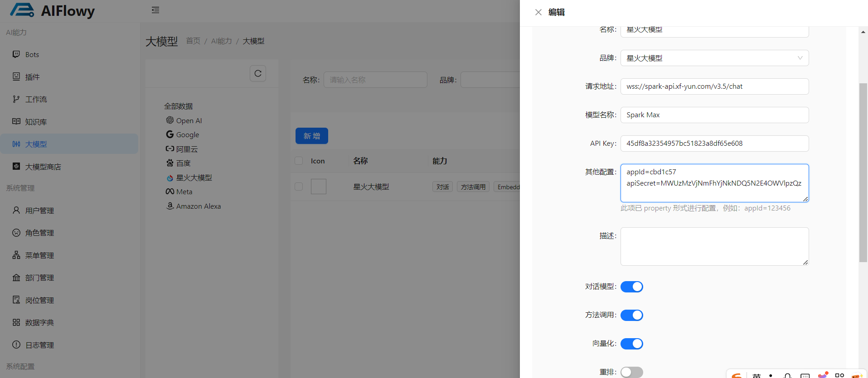The width and height of the screenshot is (868, 378).
Task: Expand the 品牌 dropdown in edit form
Action: (x=714, y=58)
